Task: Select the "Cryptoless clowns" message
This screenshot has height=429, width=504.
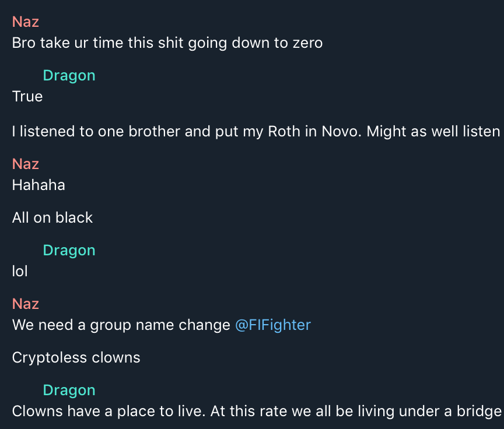Action: [76, 357]
